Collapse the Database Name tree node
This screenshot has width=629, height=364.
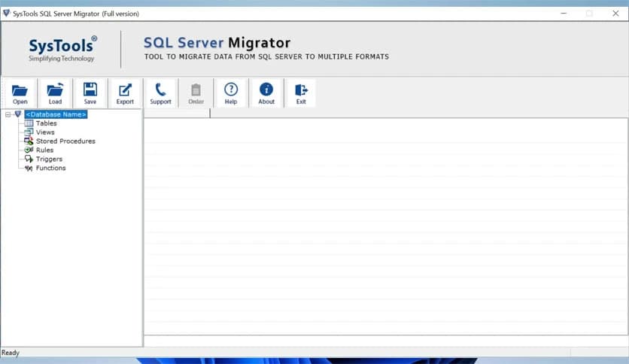tap(8, 114)
